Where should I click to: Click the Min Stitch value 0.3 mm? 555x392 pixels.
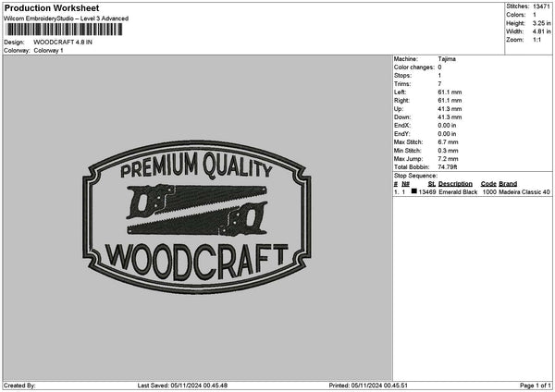448,151
